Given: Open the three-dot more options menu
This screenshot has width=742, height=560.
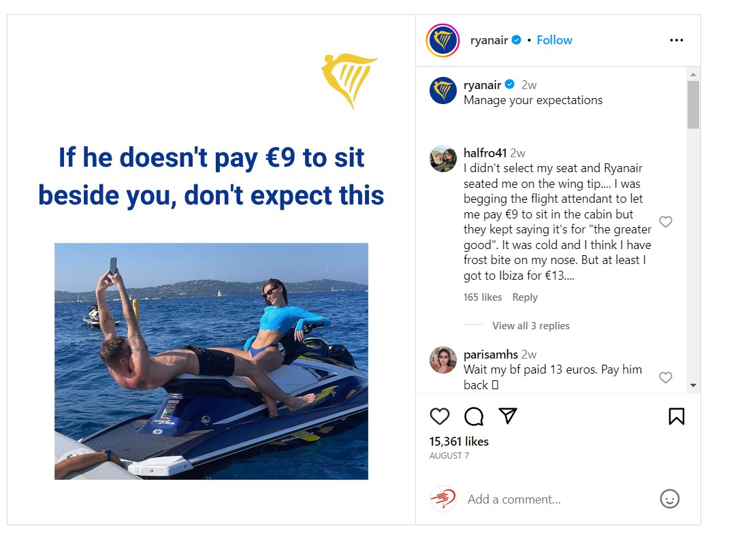Looking at the screenshot, I should [x=677, y=40].
